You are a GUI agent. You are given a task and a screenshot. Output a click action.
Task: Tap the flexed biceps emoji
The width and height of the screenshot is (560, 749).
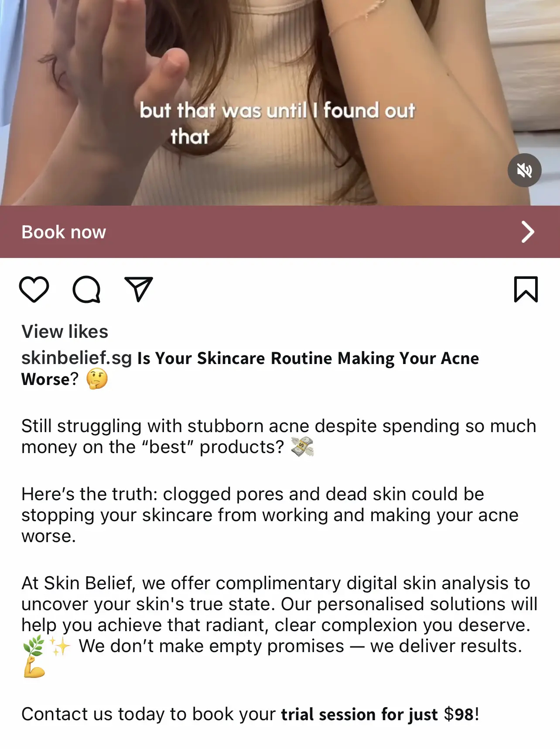(x=34, y=668)
